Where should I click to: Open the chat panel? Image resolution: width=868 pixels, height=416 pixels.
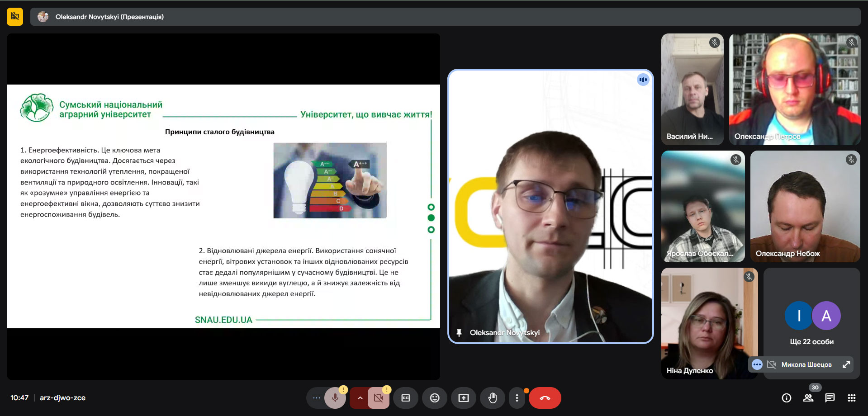(x=830, y=398)
